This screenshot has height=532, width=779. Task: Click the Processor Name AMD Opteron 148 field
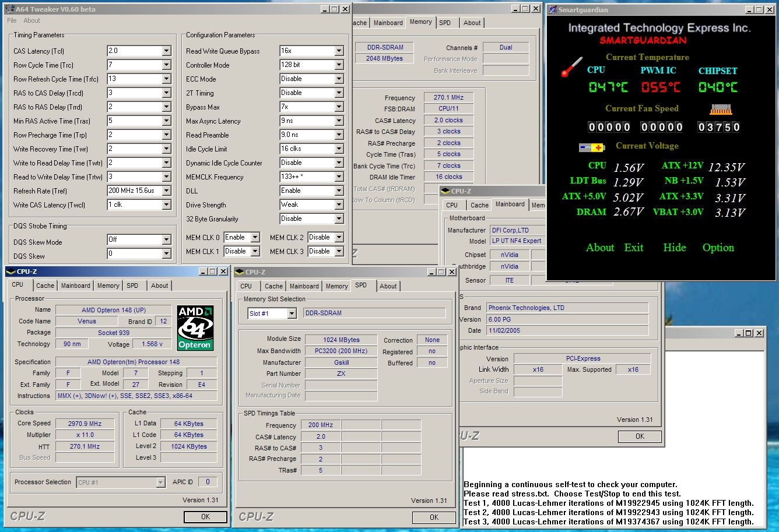coord(114,310)
